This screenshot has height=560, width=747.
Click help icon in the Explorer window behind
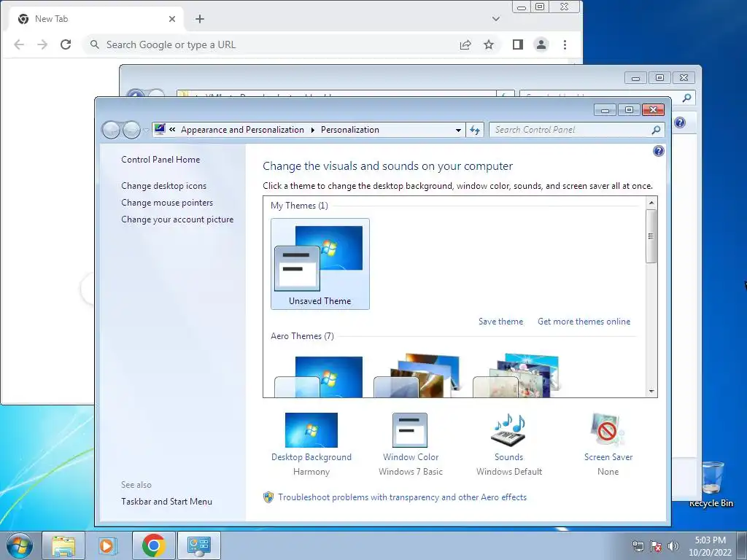pos(680,122)
